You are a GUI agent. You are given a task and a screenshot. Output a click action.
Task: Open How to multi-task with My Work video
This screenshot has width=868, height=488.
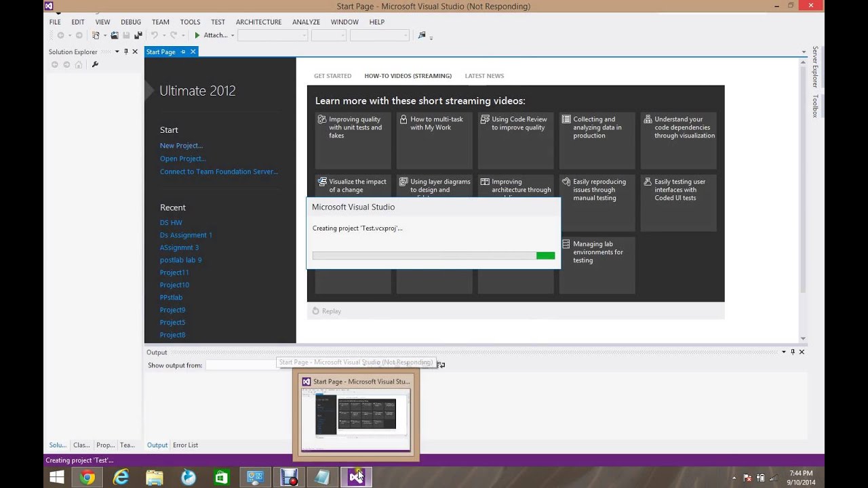click(434, 140)
